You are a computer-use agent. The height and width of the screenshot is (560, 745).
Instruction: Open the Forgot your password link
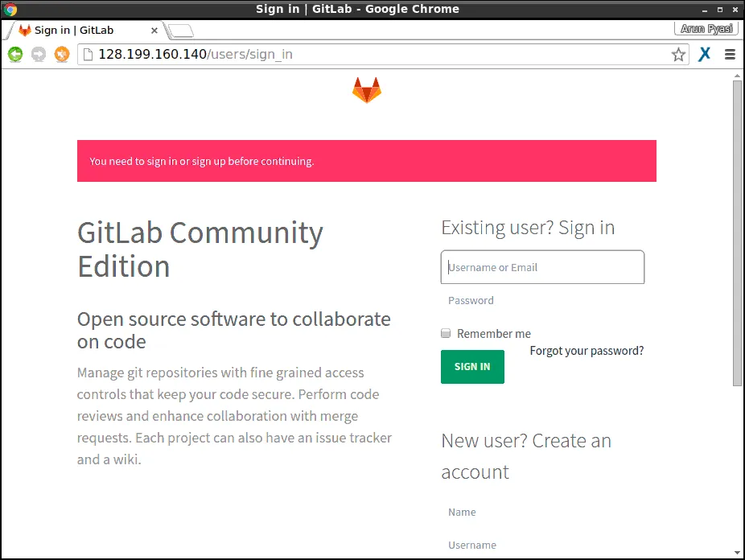[587, 351]
